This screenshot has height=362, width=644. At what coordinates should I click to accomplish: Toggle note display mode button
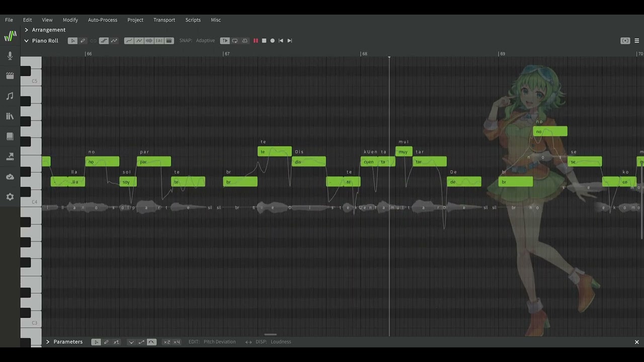tap(104, 41)
